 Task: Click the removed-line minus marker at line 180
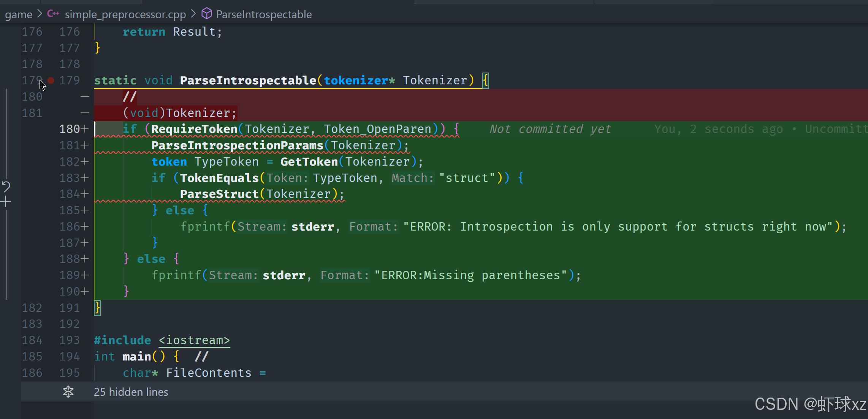tap(85, 96)
